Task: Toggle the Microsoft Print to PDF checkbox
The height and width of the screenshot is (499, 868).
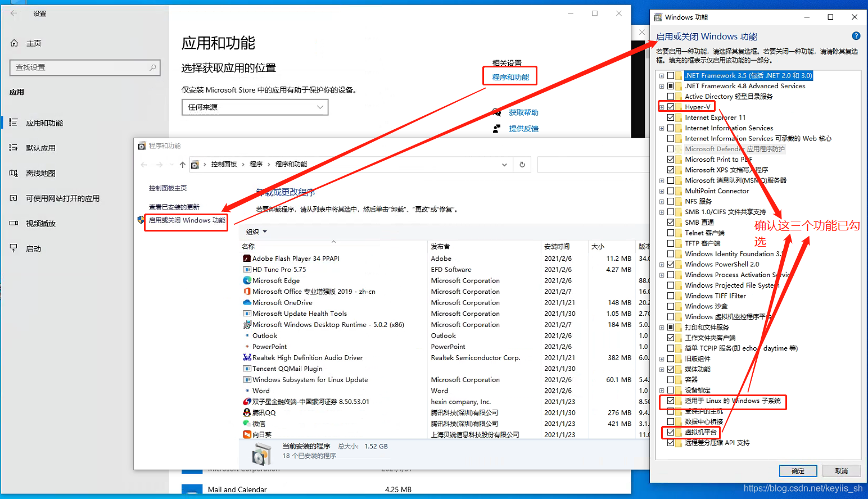Action: 671,160
